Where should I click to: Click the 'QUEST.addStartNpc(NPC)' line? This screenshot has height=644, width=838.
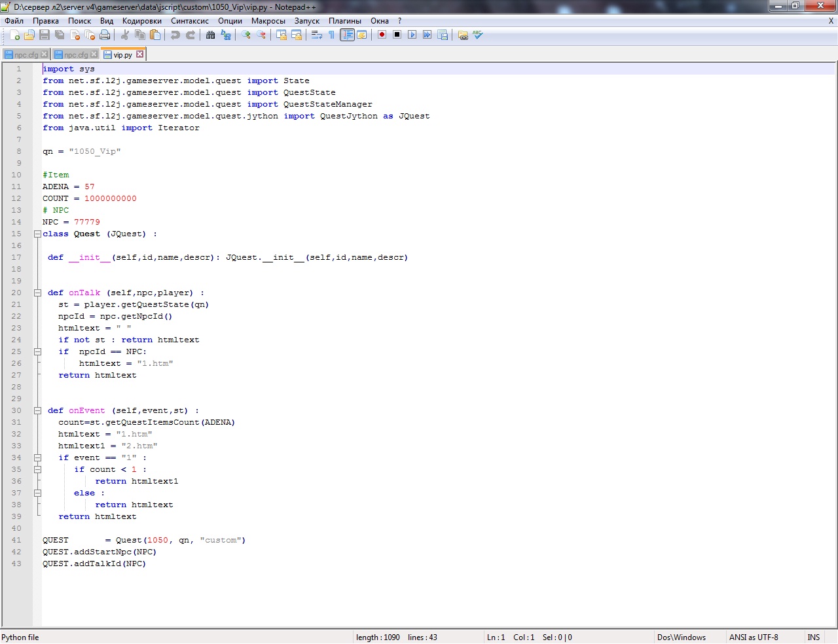coord(100,552)
